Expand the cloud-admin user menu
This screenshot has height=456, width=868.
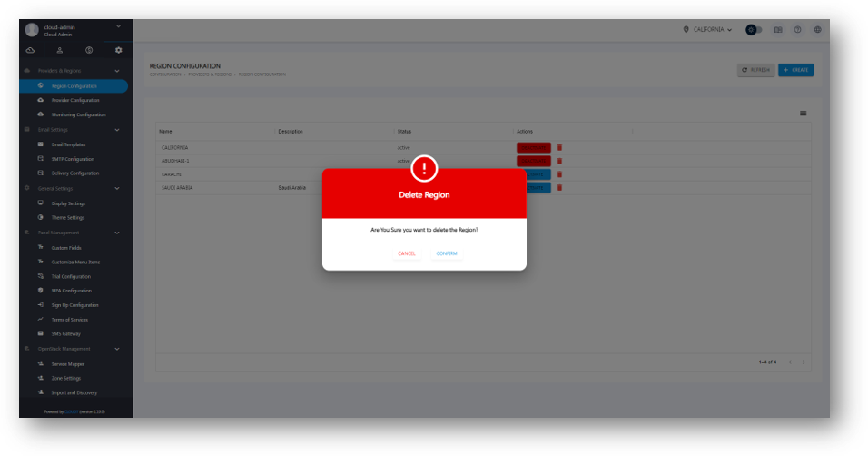click(x=118, y=26)
